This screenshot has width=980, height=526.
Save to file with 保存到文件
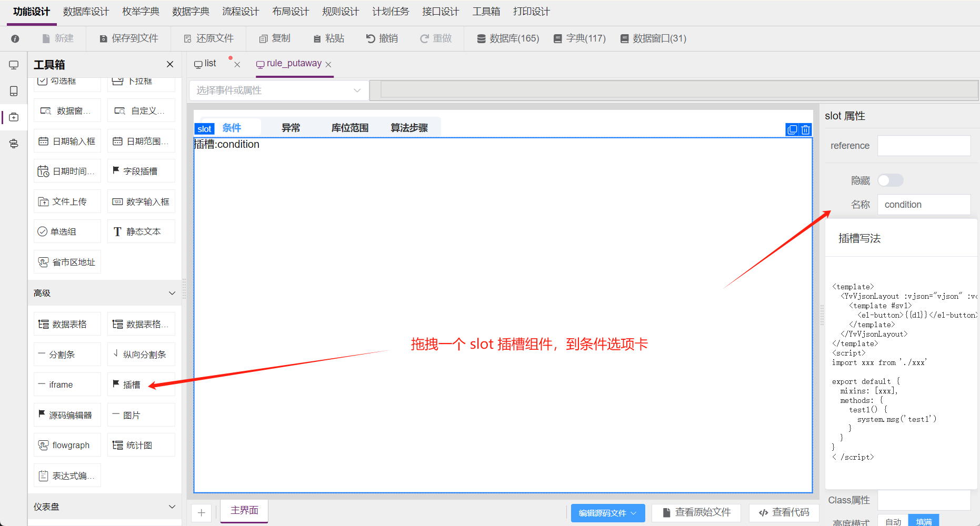(129, 38)
